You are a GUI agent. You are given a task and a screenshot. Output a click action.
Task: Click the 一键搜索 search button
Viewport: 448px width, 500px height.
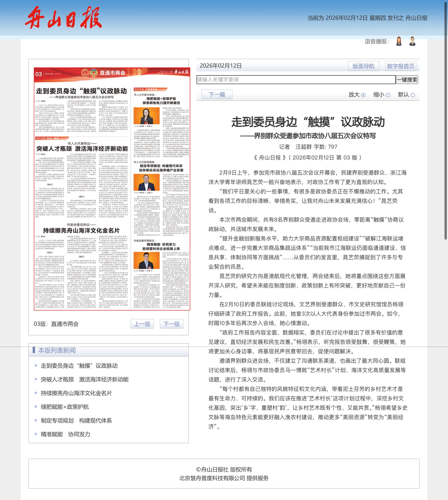click(407, 80)
